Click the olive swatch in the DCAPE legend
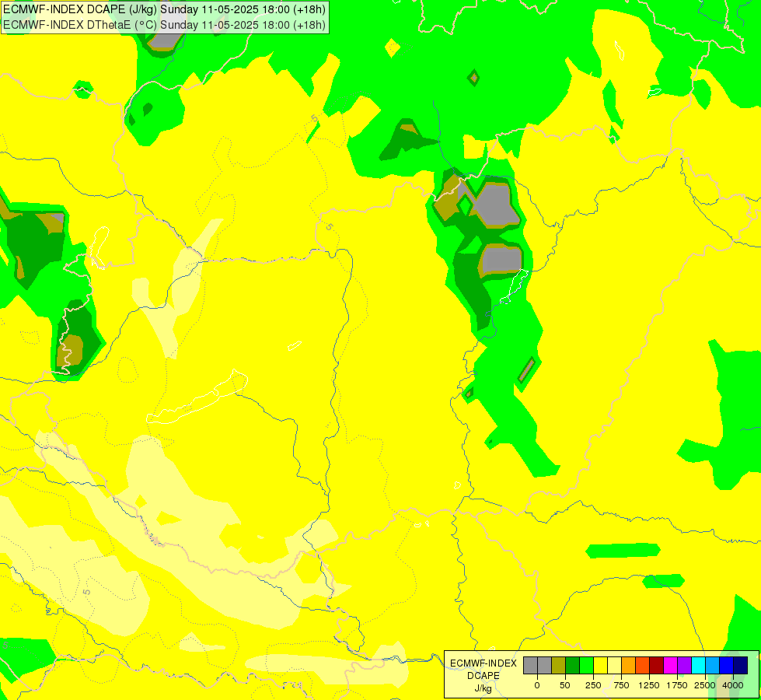 tap(559, 665)
